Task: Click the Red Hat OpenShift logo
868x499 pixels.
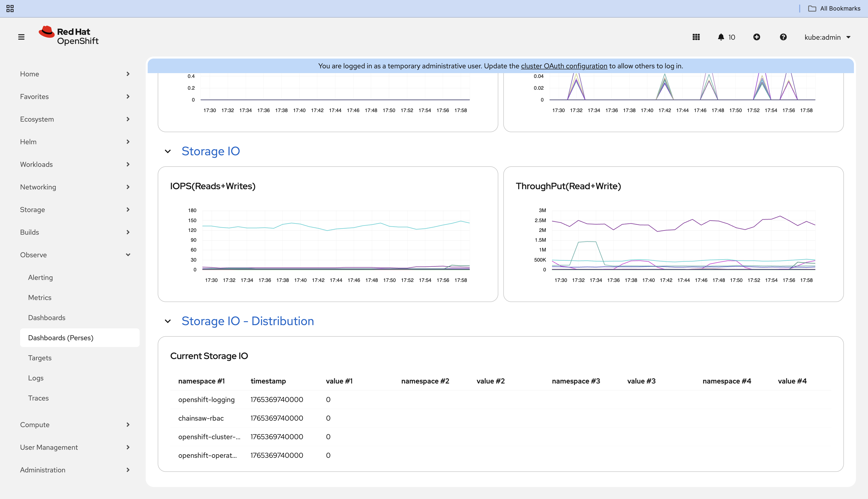Action: coord(69,36)
